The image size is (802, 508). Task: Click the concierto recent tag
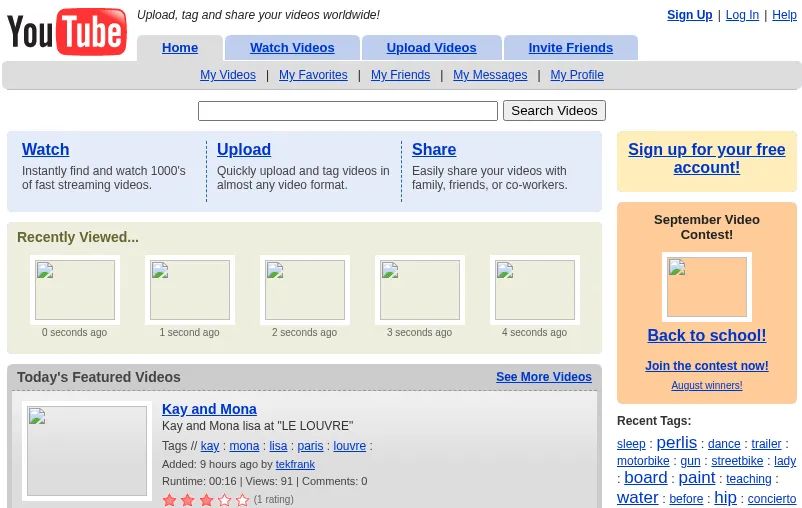coord(772,499)
